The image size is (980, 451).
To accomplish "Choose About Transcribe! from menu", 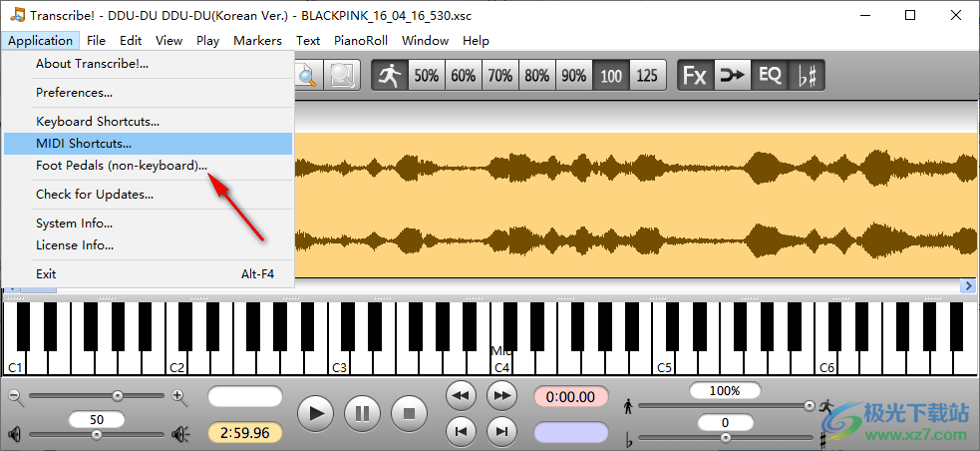I will (x=149, y=64).
